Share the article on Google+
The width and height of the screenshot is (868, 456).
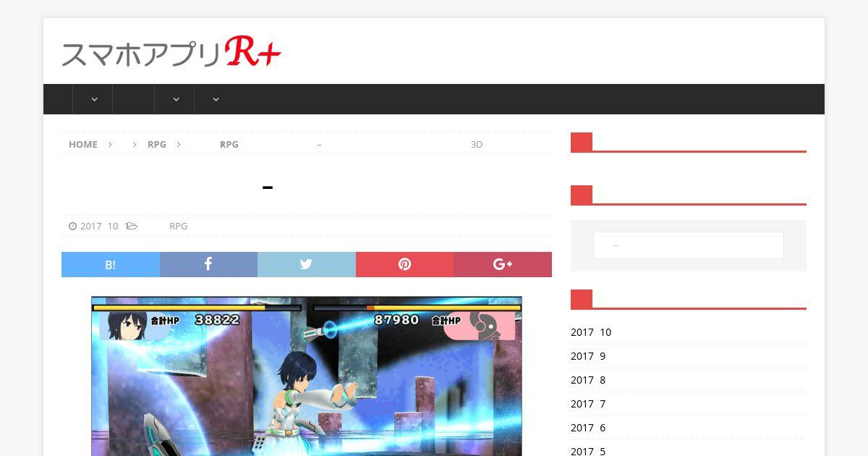(503, 265)
